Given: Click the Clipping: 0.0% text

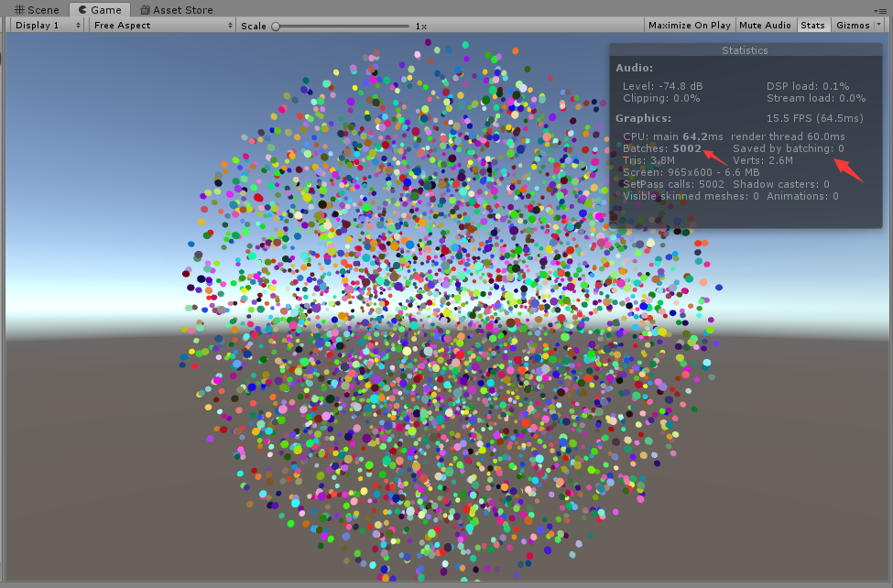Looking at the screenshot, I should pos(661,98).
